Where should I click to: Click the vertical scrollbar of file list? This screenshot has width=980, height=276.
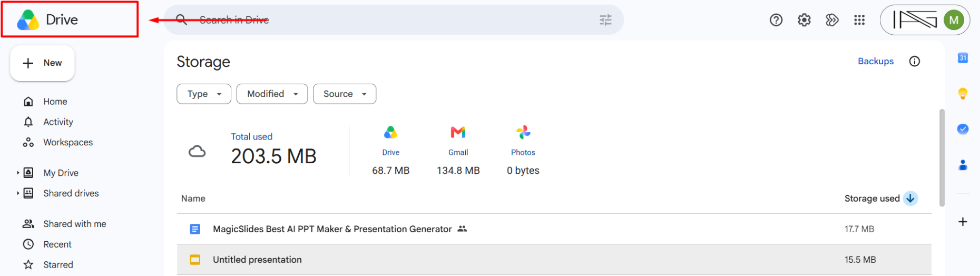coord(942,158)
